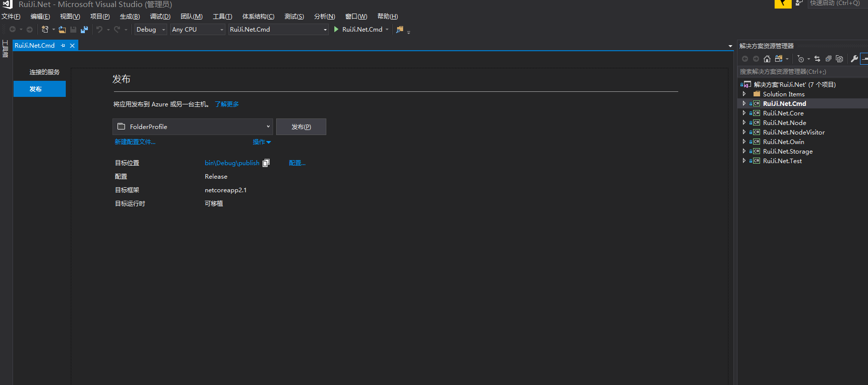Open the Debug configuration dropdown

pos(151,30)
